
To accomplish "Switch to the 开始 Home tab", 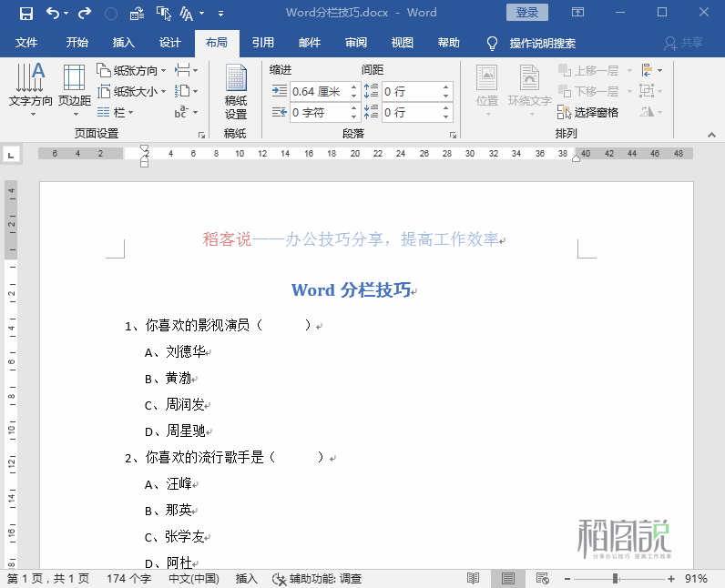I will tap(77, 43).
